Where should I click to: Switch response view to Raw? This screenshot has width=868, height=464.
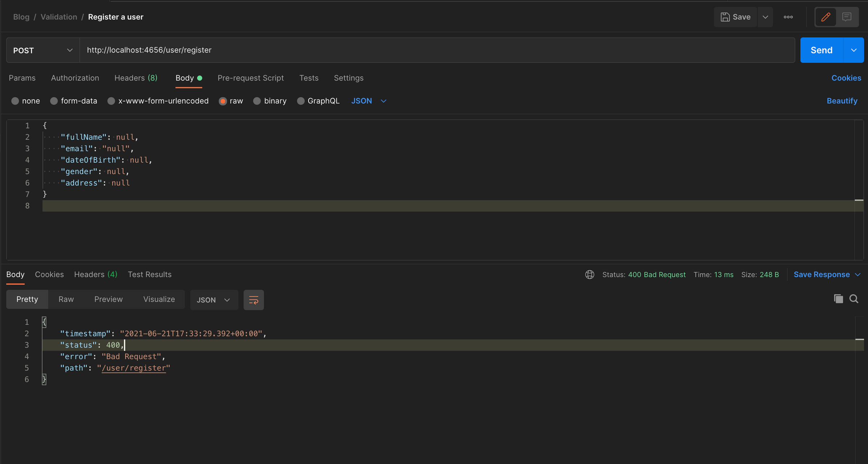[66, 299]
